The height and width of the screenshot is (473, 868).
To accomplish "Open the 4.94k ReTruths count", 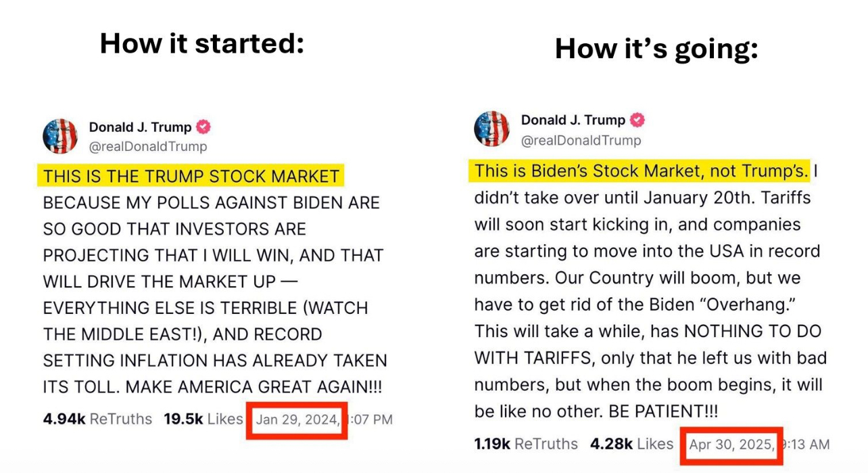I will point(97,419).
